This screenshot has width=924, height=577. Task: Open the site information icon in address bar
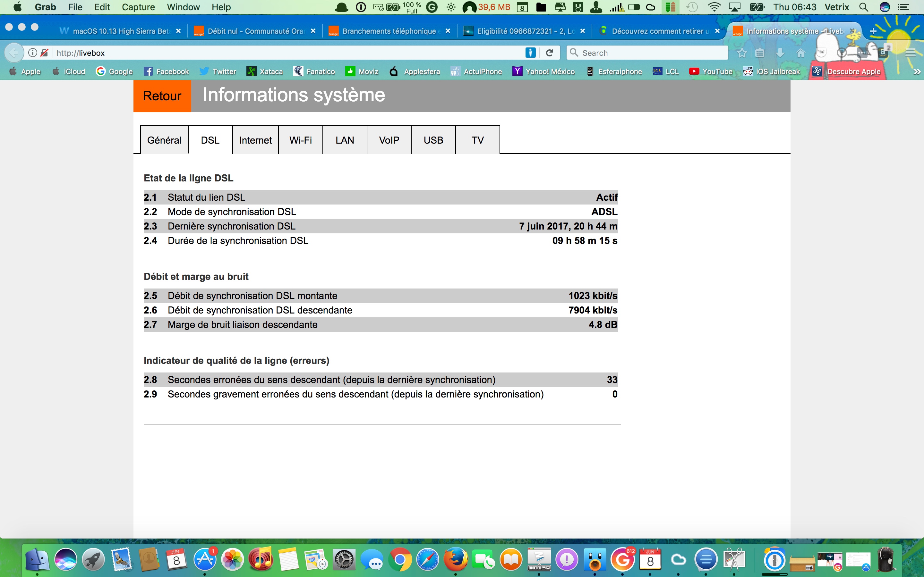(x=33, y=53)
